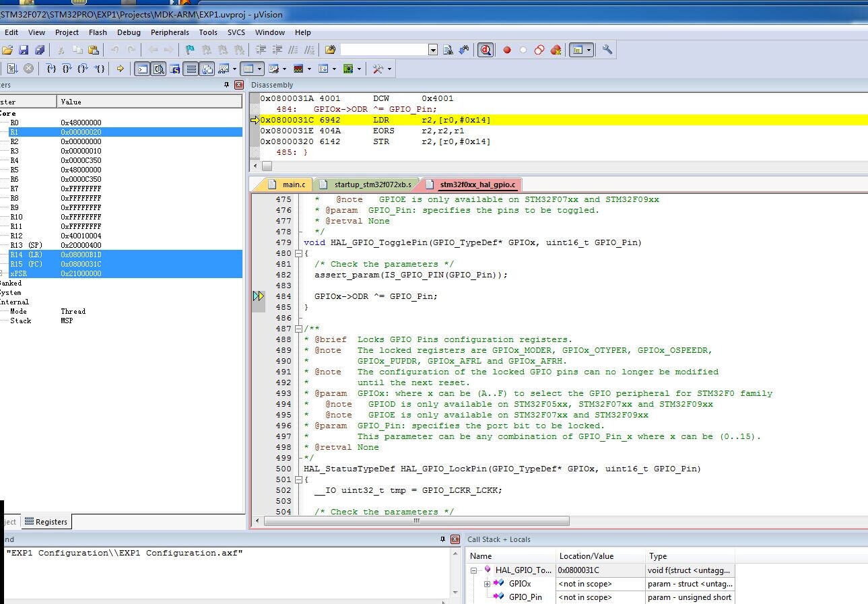This screenshot has height=604, width=868.
Task: Click the Show Next Statement arrow icon
Action: tap(121, 69)
